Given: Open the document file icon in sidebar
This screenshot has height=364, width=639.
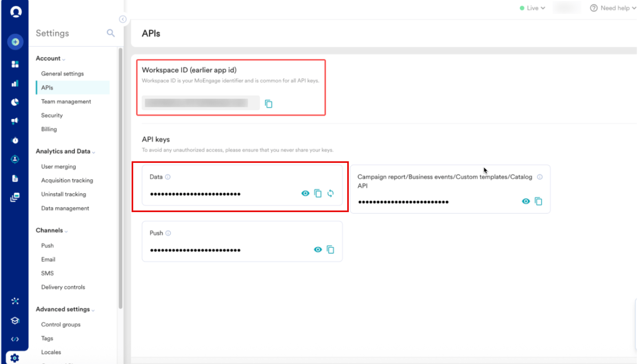Looking at the screenshot, I should [15, 178].
